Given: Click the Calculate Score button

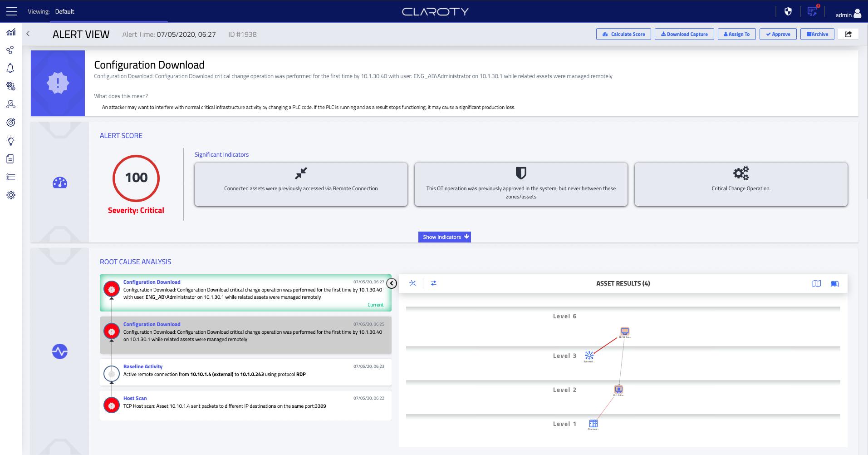Looking at the screenshot, I should point(623,34).
